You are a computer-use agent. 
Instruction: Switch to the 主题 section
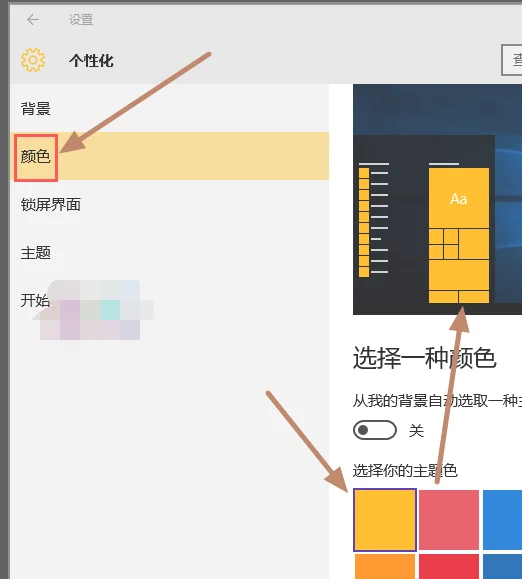169,253
